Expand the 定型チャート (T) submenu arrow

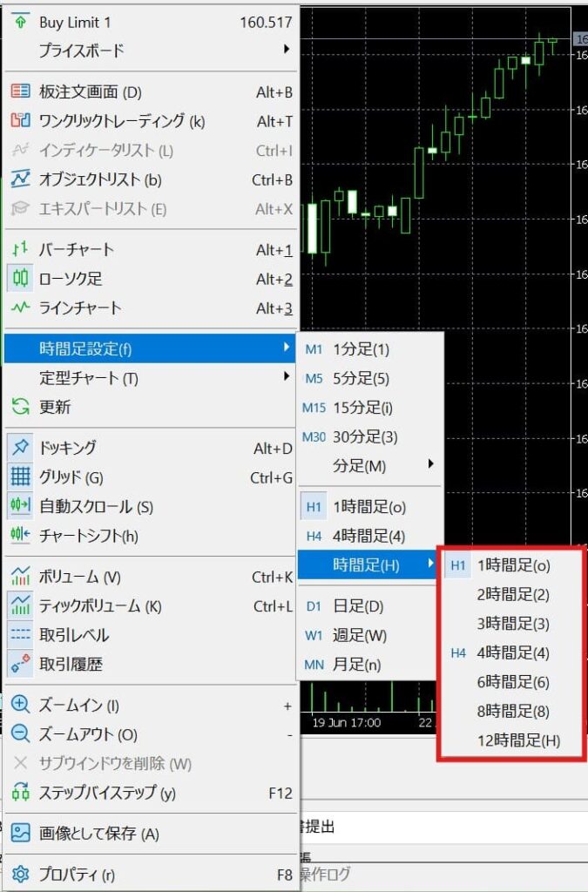287,376
